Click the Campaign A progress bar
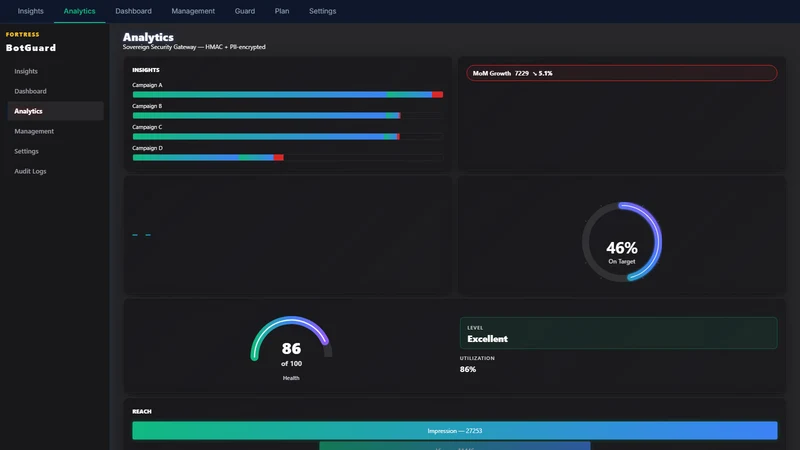This screenshot has width=800, height=450. tap(288, 94)
